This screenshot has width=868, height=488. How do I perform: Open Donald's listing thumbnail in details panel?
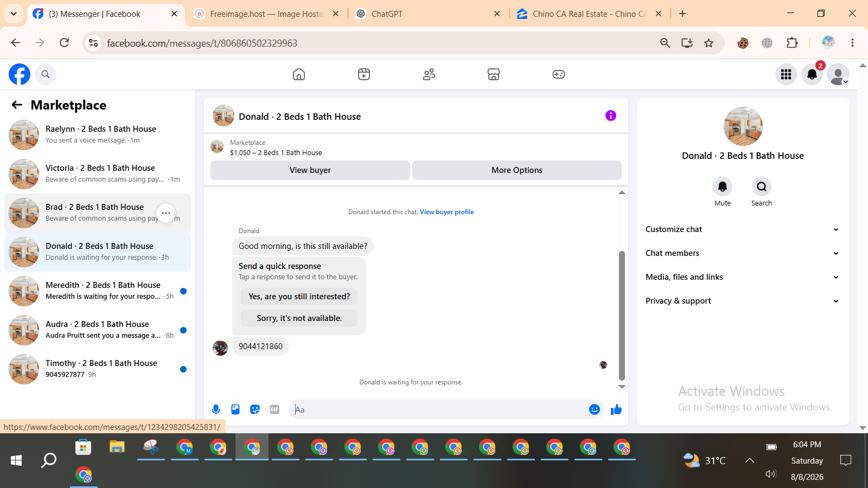pyautogui.click(x=743, y=126)
